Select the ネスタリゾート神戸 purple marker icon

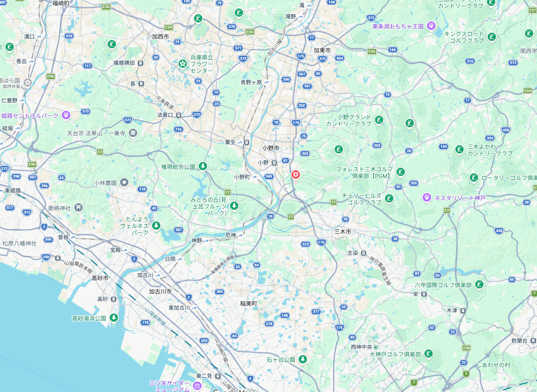[x=427, y=198]
